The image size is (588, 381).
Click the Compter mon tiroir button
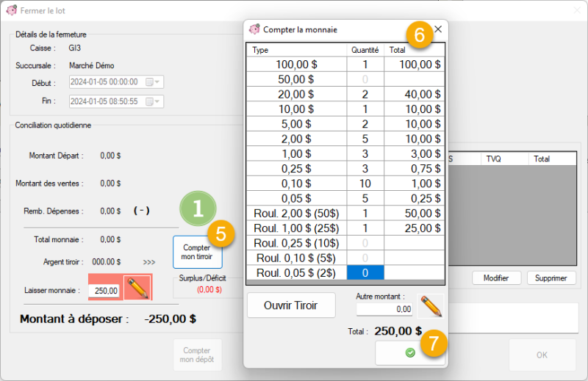tap(197, 252)
